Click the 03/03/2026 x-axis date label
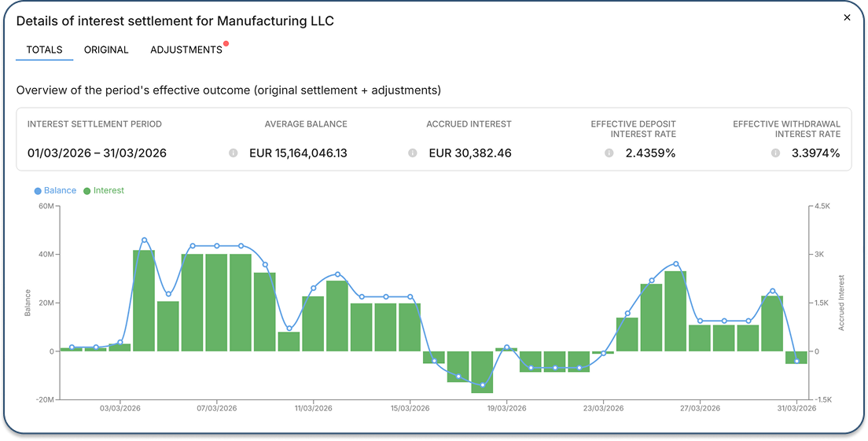 (x=120, y=408)
